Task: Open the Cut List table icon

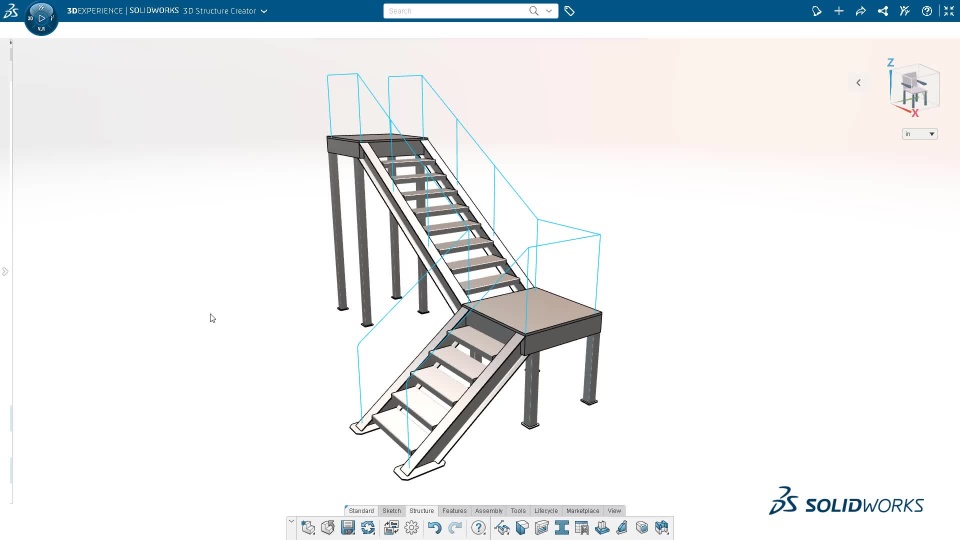Action: point(582,528)
